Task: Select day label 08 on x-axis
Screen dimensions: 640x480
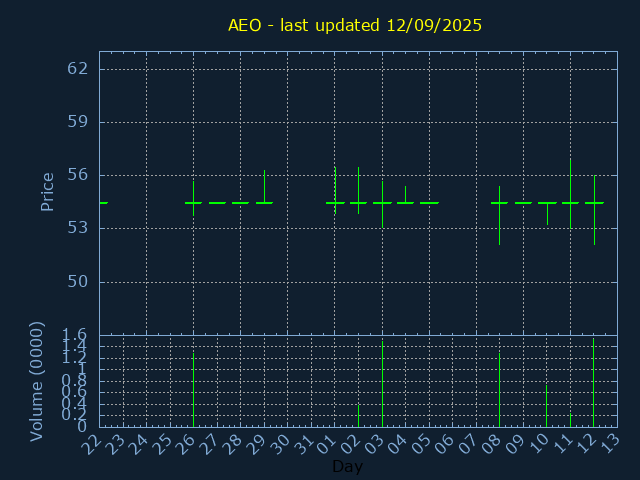Action: 492,444
